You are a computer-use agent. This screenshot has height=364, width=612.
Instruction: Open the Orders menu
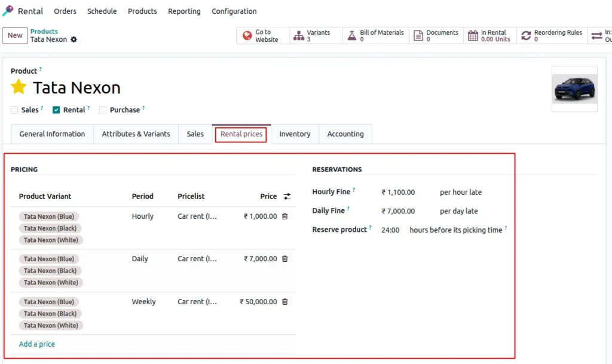pyautogui.click(x=65, y=11)
